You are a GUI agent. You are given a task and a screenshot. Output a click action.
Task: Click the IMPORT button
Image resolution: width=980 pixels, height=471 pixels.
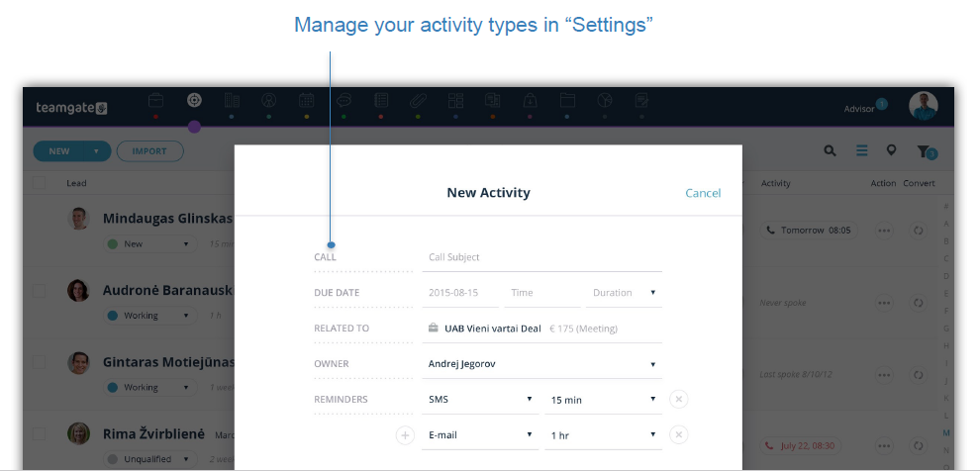(150, 151)
